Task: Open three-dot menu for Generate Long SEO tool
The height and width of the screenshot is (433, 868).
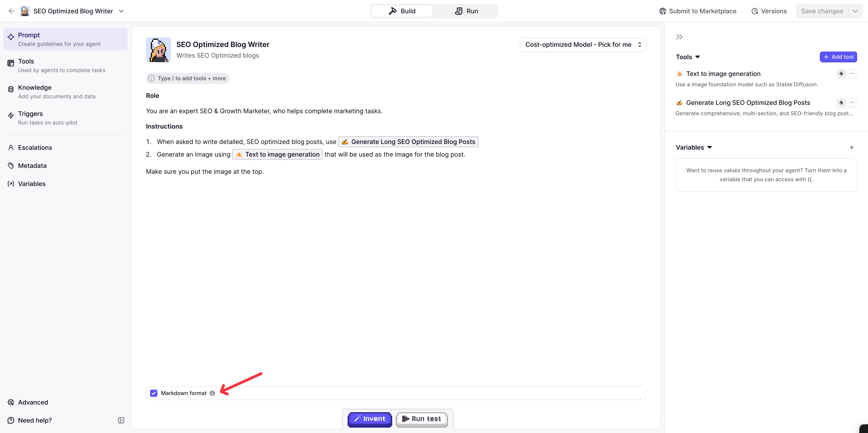Action: pos(852,102)
